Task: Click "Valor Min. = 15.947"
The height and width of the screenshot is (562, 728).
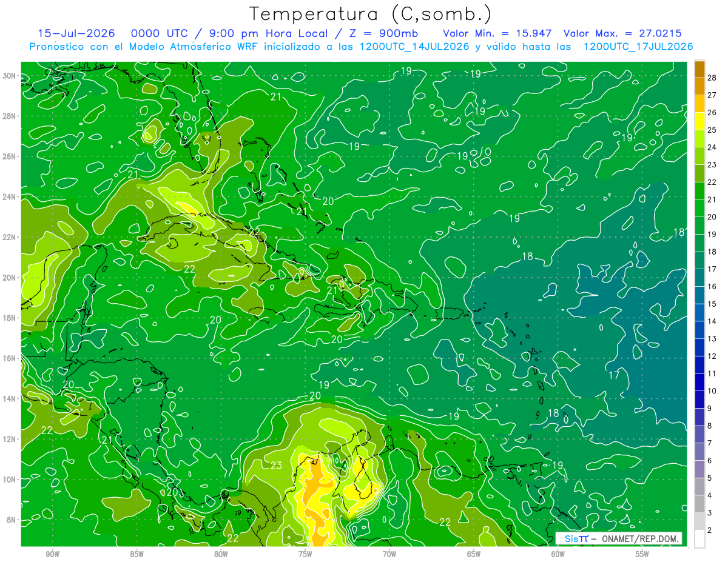Action: (497, 33)
